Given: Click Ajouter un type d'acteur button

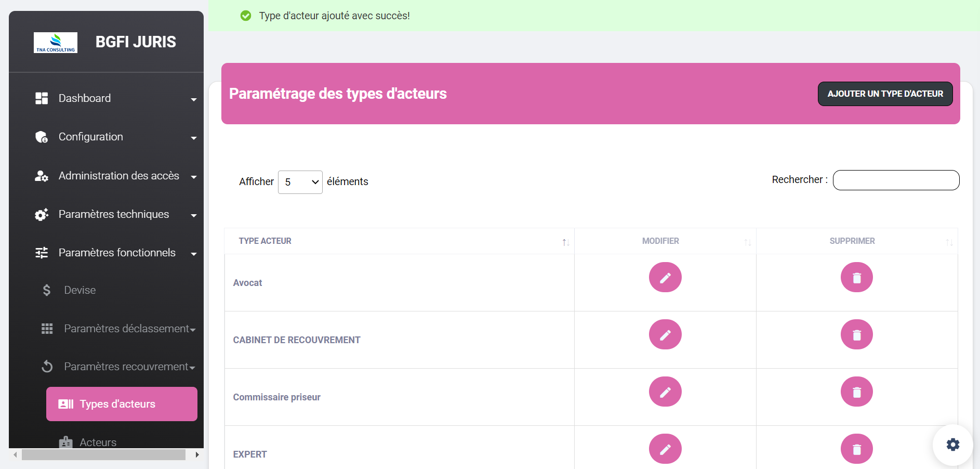Looking at the screenshot, I should point(885,94).
